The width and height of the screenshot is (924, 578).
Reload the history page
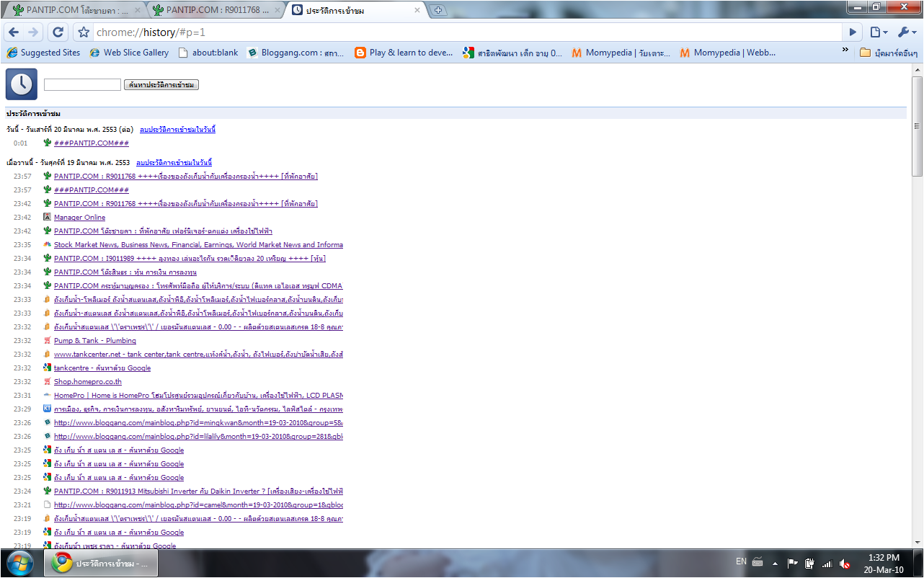(58, 32)
